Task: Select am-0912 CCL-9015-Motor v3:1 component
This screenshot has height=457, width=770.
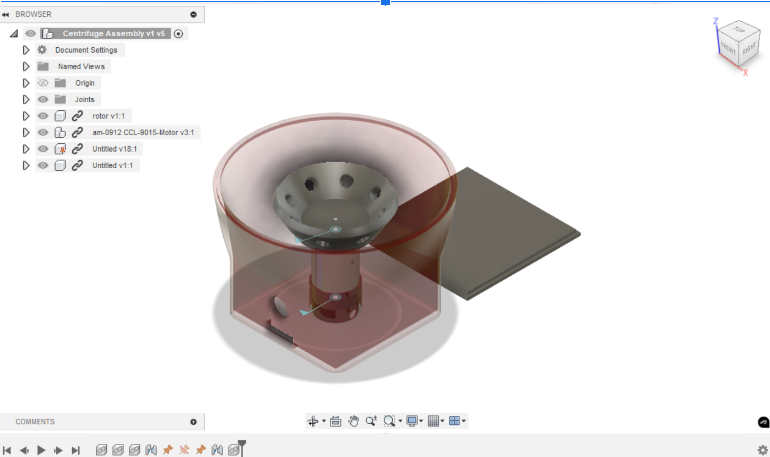Action: point(142,132)
